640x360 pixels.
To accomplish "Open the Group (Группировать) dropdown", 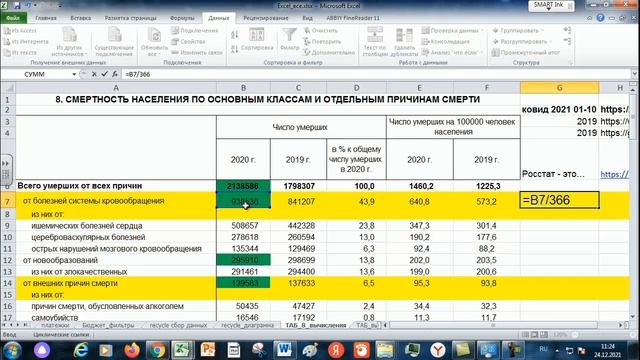I will click(518, 31).
